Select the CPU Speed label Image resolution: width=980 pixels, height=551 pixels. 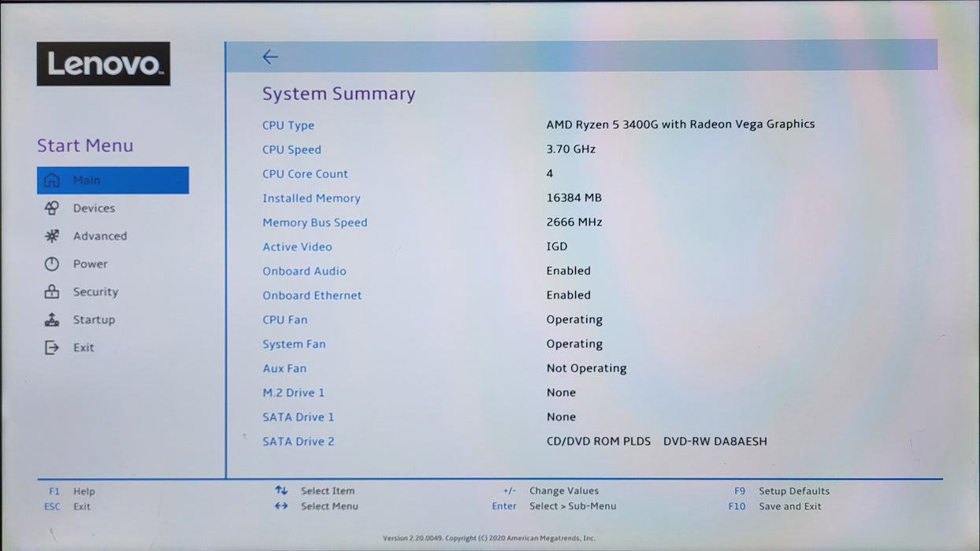(x=291, y=150)
